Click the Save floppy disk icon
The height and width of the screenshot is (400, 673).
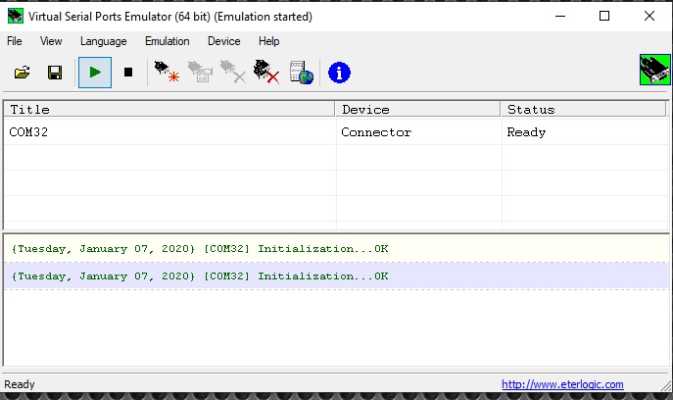coord(55,72)
